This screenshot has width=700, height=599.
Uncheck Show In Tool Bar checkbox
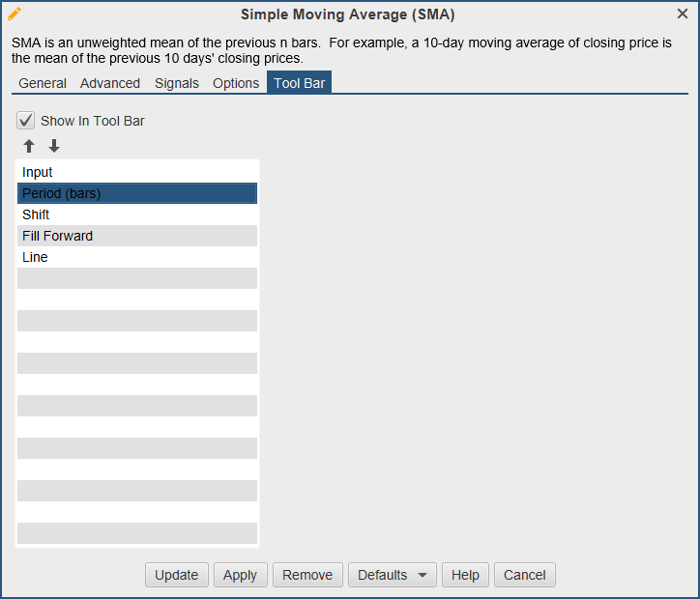point(26,121)
